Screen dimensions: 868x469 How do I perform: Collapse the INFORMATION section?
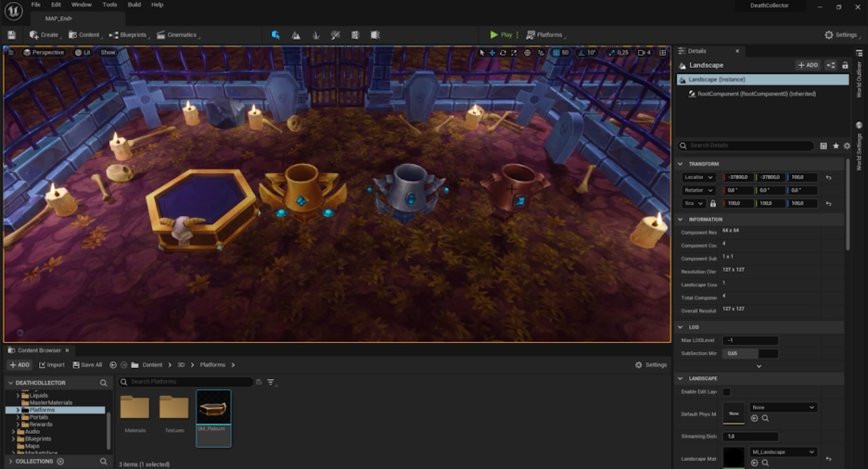(681, 220)
